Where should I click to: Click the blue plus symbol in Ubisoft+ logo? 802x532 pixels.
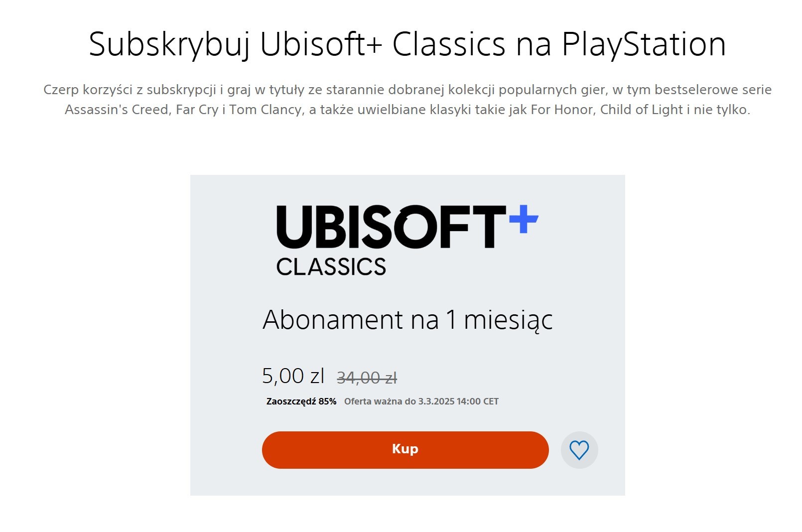524,218
